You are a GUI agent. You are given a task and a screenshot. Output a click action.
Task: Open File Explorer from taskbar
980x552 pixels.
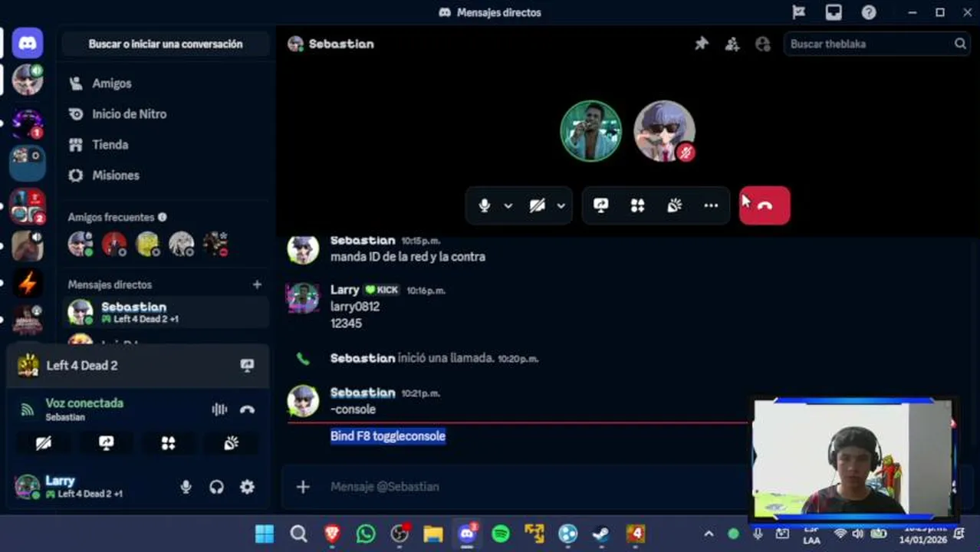click(433, 534)
